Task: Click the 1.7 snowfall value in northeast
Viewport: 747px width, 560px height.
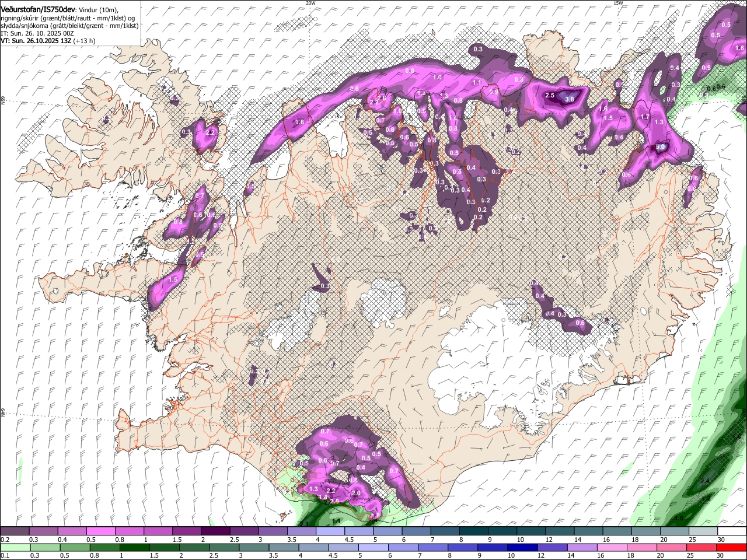Action: [645, 117]
